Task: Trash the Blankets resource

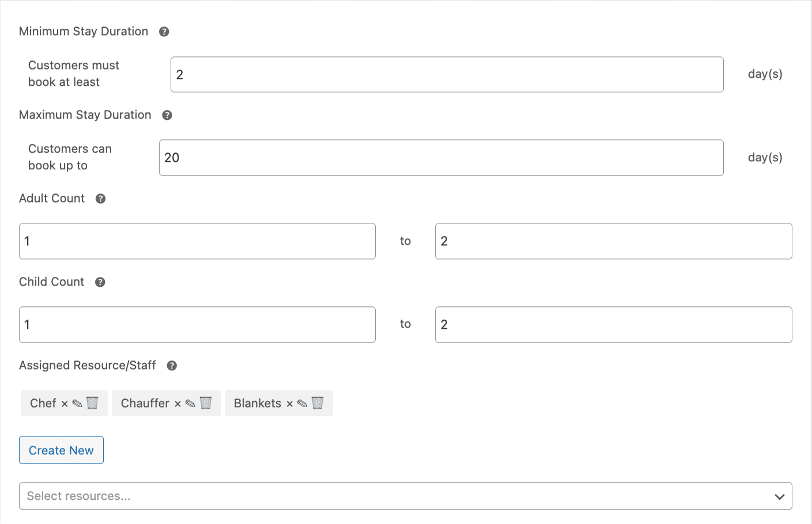Action: [x=318, y=403]
